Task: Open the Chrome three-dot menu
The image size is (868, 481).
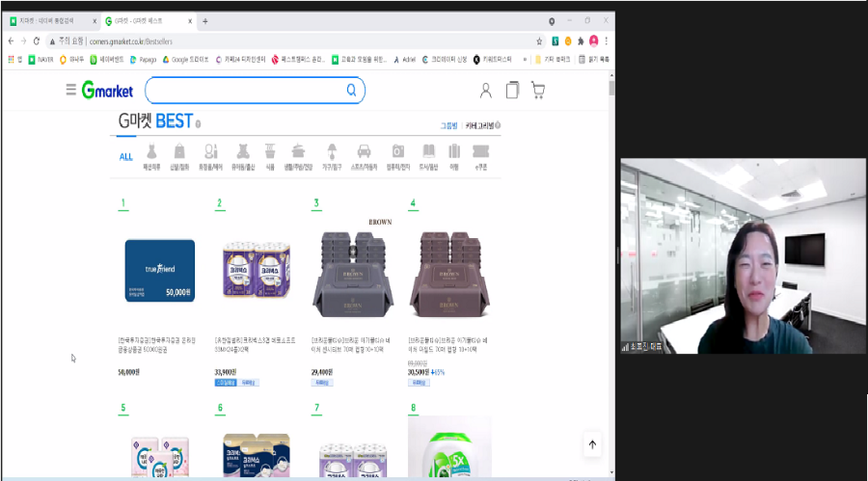Action: [607, 40]
